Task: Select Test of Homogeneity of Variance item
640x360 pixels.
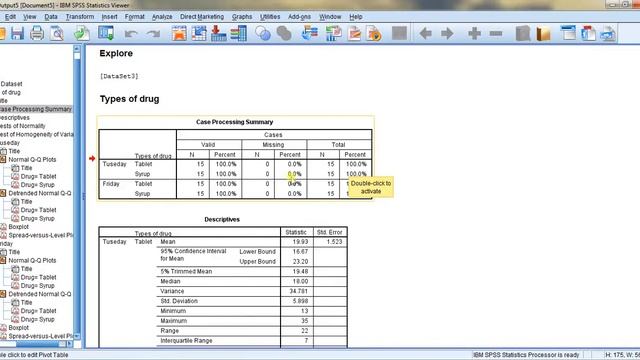Action: coord(37,134)
